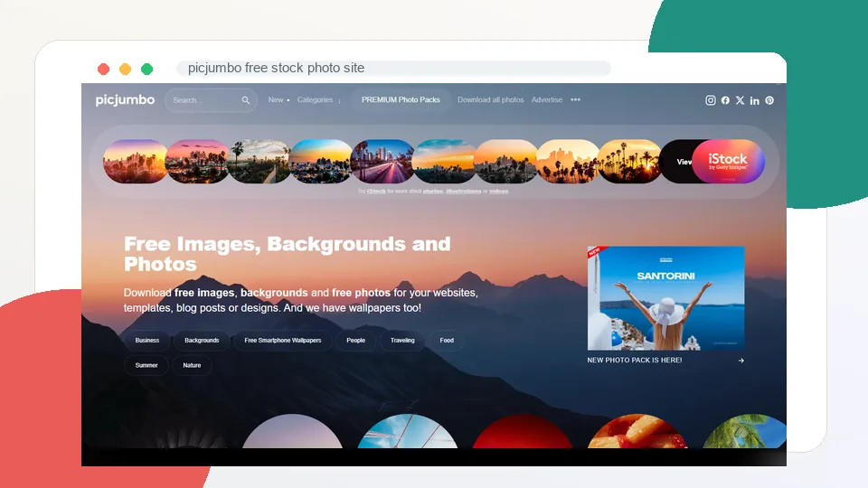
Task: Select the Summer category tag
Action: [x=146, y=365]
